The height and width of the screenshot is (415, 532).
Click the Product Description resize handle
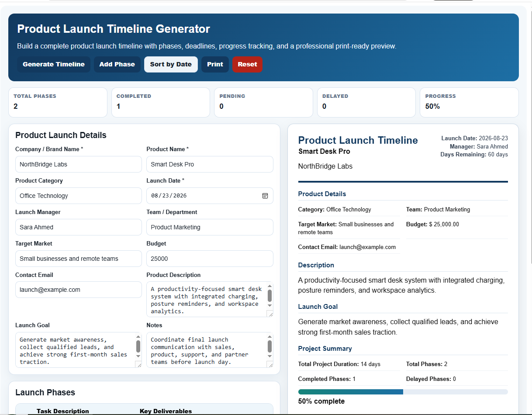pyautogui.click(x=270, y=314)
